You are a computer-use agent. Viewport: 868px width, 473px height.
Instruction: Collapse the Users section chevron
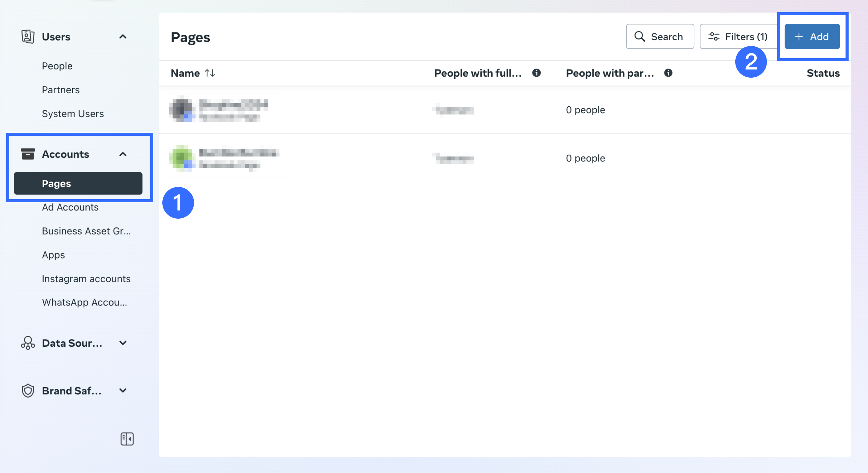(x=123, y=36)
